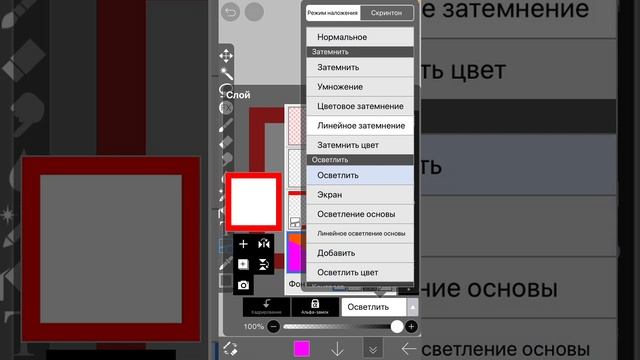Screen dimensions: 640x360
Task: Choose Экран blend mode
Action: coord(360,195)
